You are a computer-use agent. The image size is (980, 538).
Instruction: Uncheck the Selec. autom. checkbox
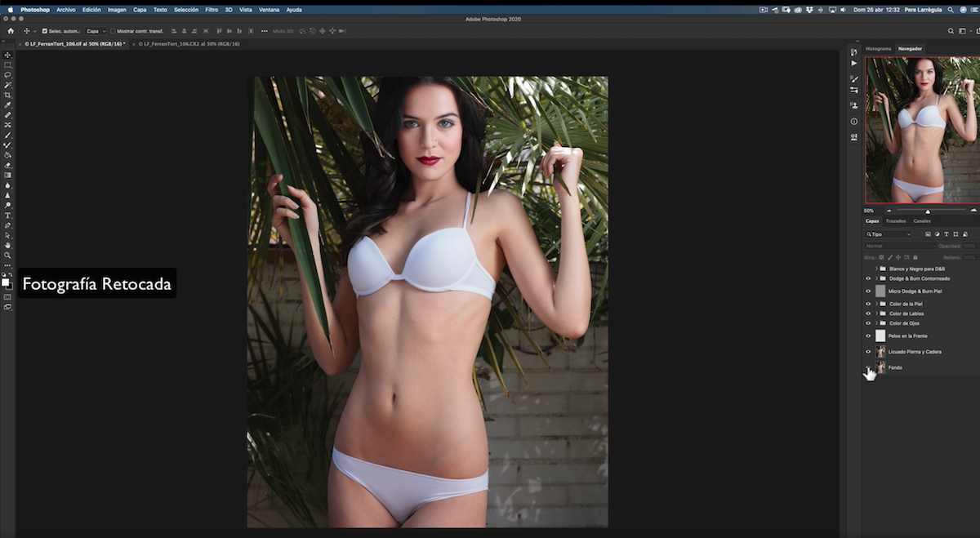click(45, 31)
